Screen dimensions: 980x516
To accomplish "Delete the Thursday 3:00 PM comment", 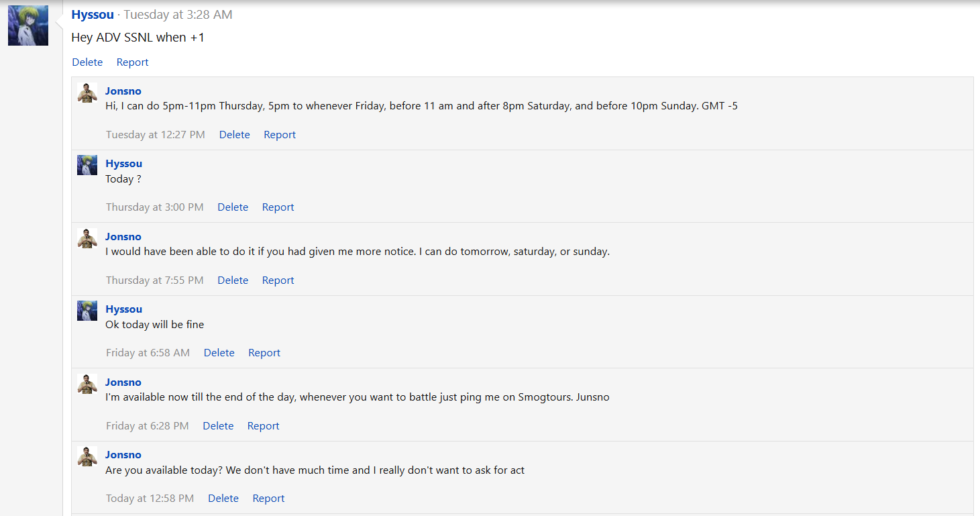I will (x=233, y=207).
